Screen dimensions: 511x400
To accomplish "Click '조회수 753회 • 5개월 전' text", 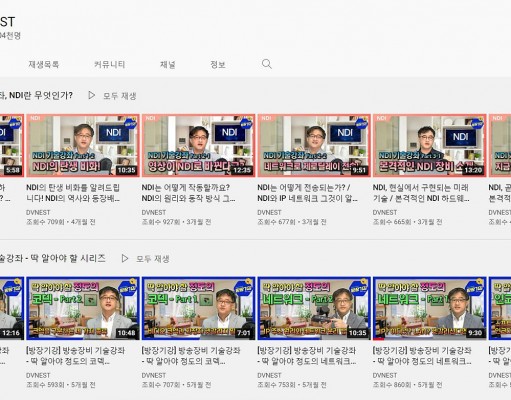I will 292,385.
